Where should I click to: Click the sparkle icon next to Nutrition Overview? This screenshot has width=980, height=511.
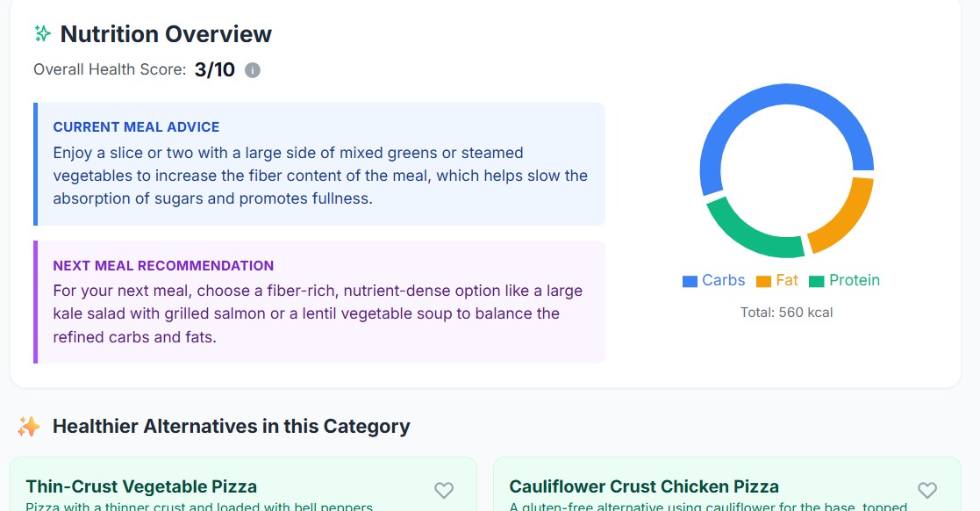point(42,34)
